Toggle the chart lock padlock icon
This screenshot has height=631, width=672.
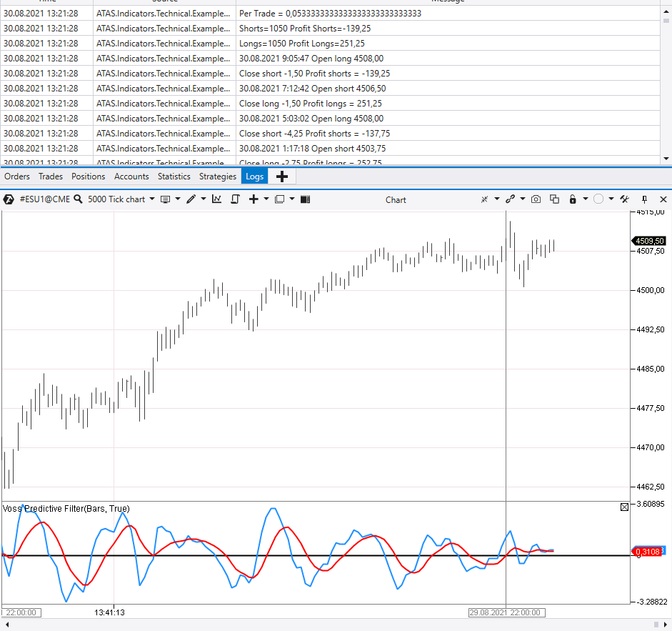(x=573, y=199)
